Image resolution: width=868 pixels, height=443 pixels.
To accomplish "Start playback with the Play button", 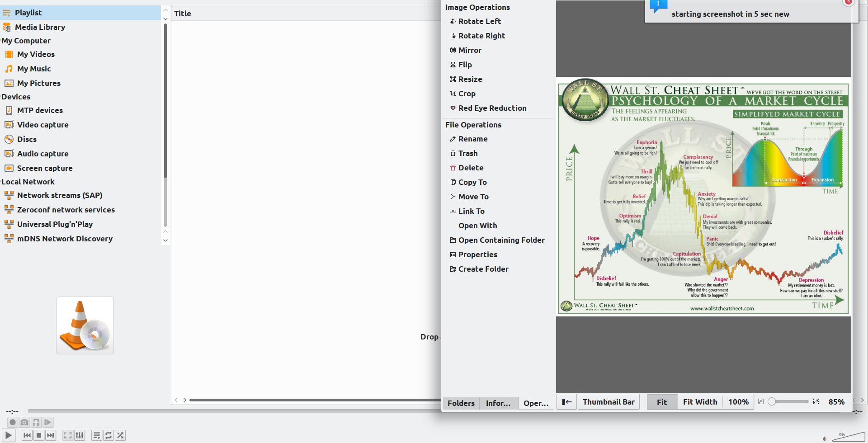I will click(9, 435).
